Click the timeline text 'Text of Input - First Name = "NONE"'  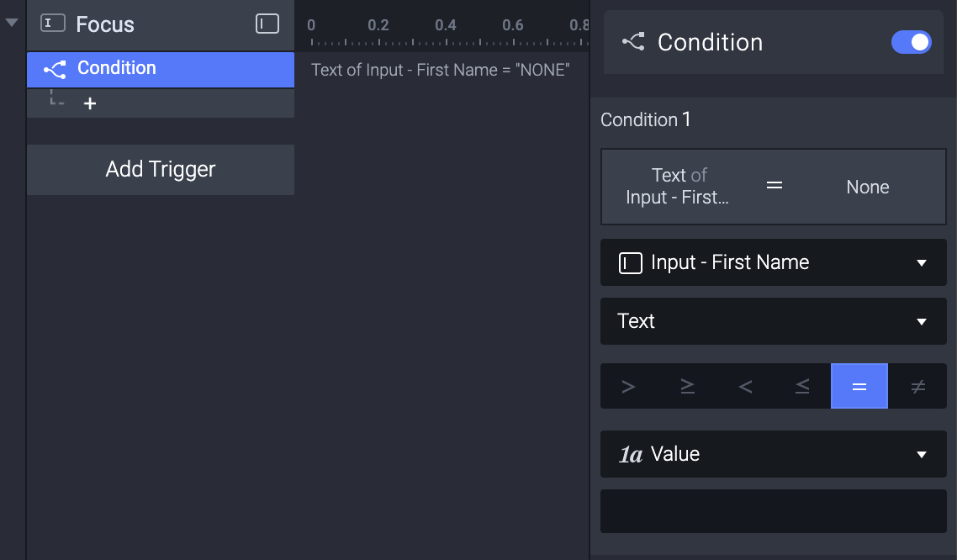[440, 70]
